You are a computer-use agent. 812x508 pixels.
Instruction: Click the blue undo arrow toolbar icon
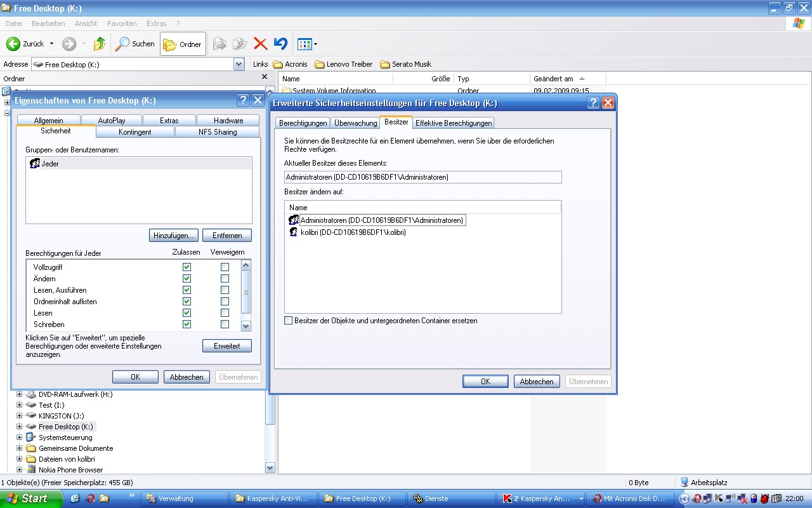pos(280,44)
